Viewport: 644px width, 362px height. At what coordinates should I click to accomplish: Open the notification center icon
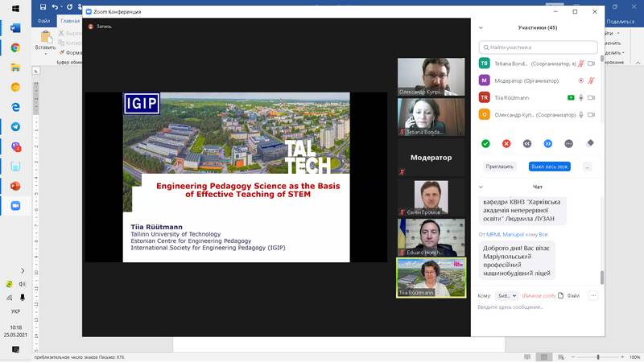pos(15,350)
